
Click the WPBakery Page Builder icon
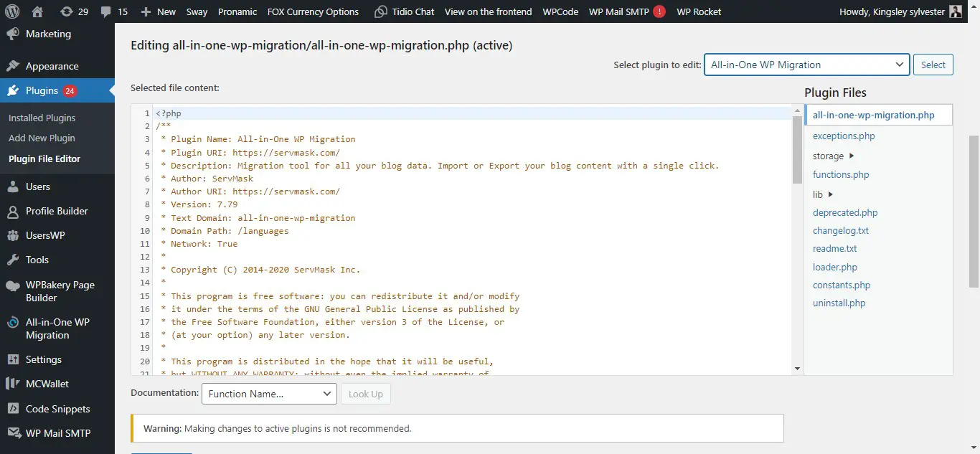[x=13, y=285]
